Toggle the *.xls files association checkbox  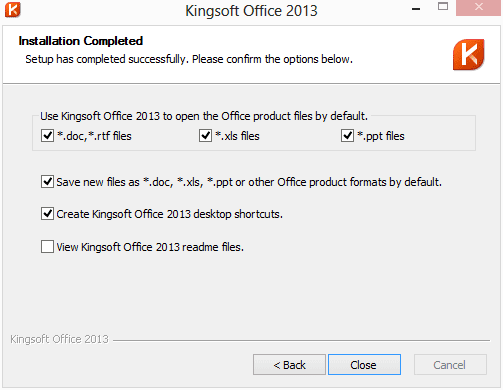[x=205, y=136]
